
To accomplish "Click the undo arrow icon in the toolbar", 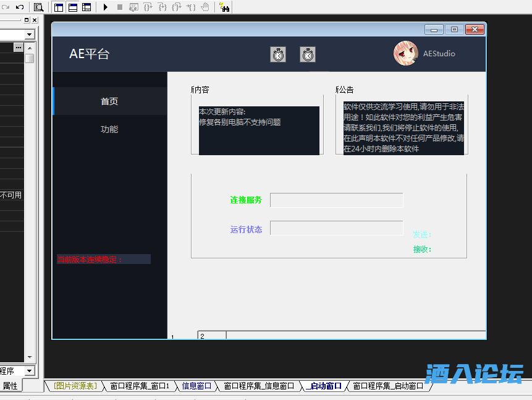I will pos(19,7).
